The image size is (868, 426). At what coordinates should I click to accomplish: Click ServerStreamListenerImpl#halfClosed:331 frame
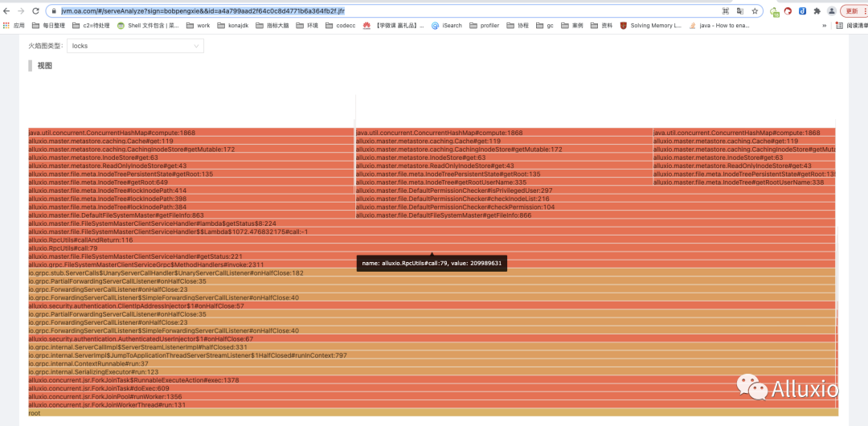pos(433,347)
